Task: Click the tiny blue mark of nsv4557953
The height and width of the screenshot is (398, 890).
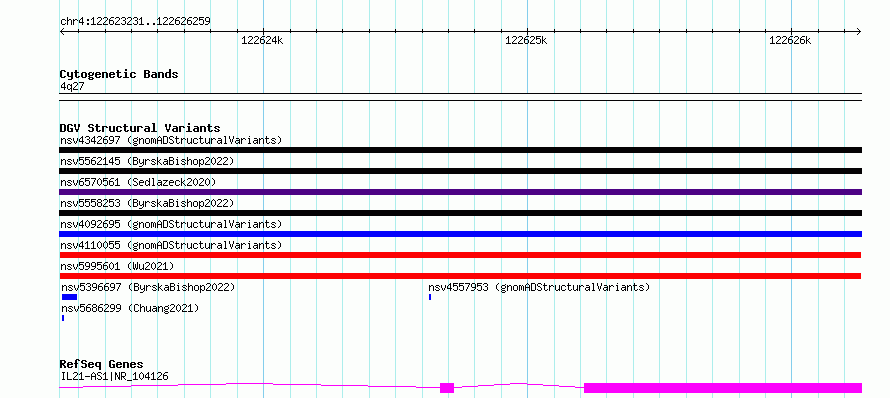Action: pyautogui.click(x=430, y=297)
